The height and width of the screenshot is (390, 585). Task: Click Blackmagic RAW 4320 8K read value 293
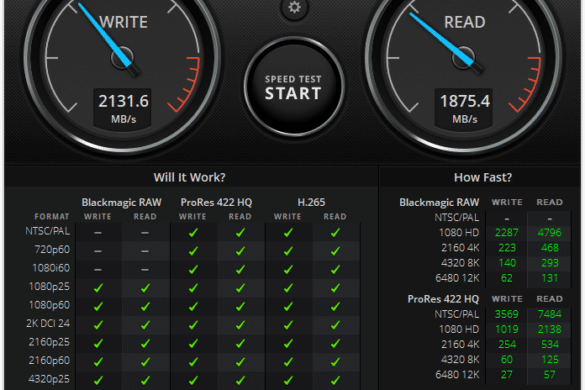(x=550, y=263)
